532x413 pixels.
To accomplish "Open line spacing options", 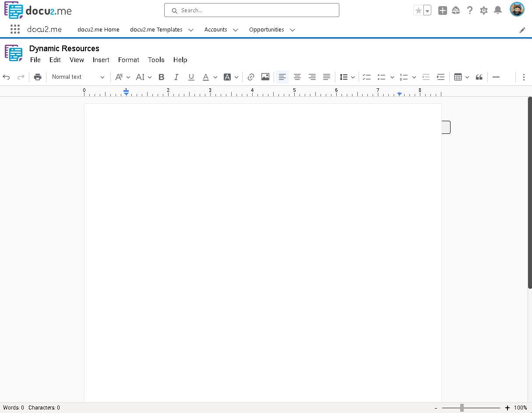I will tap(347, 77).
